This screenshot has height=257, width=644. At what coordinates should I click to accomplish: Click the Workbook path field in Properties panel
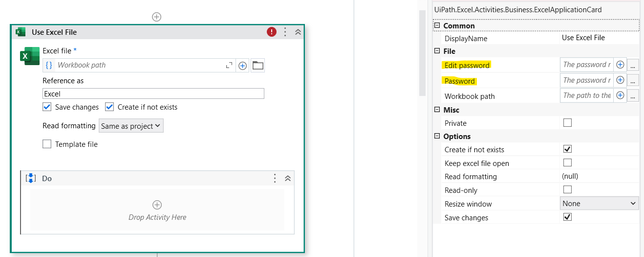click(587, 95)
